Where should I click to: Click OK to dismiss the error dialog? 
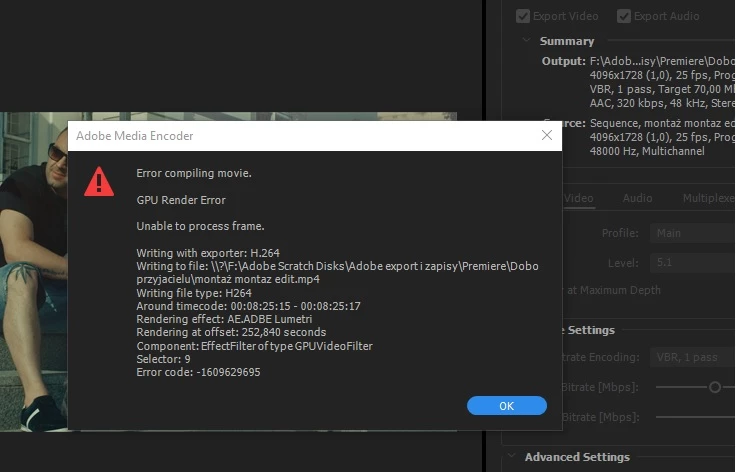[506, 405]
